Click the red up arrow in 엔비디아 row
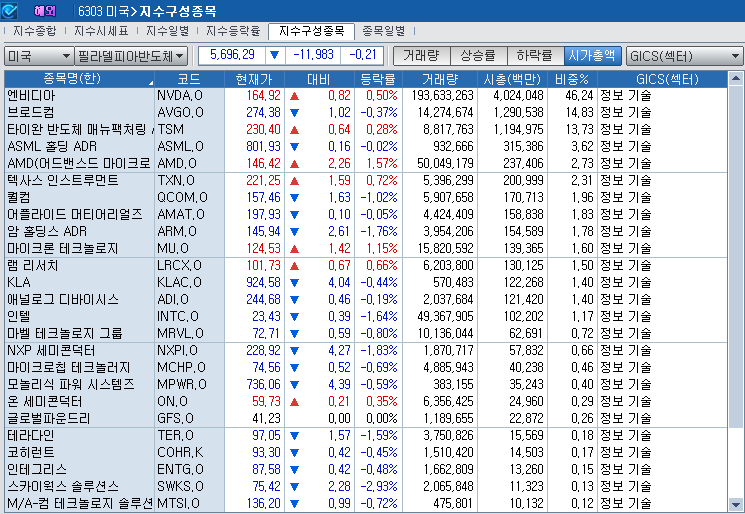Screen dimensions: 745x514 294,96
